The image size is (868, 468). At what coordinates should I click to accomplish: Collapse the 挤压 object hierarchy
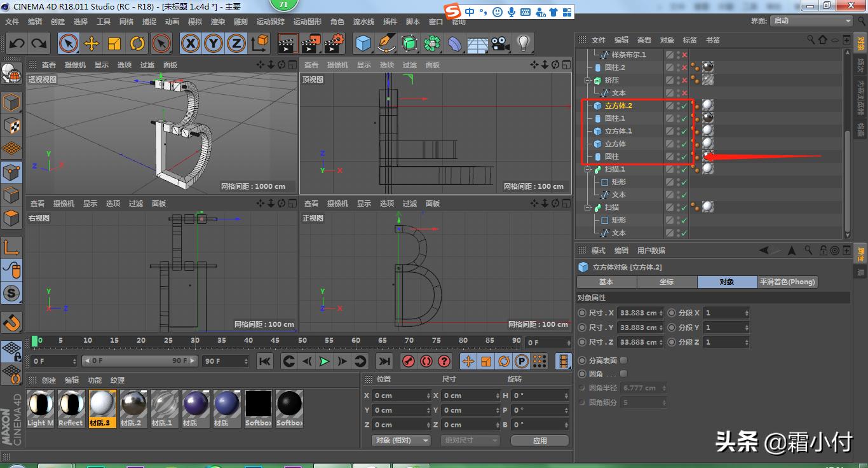588,80
